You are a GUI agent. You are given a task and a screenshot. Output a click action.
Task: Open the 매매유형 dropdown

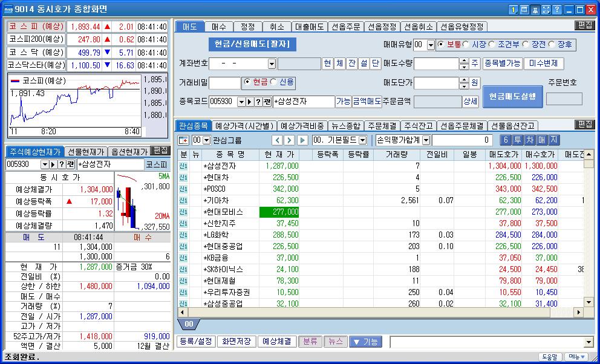pos(431,45)
